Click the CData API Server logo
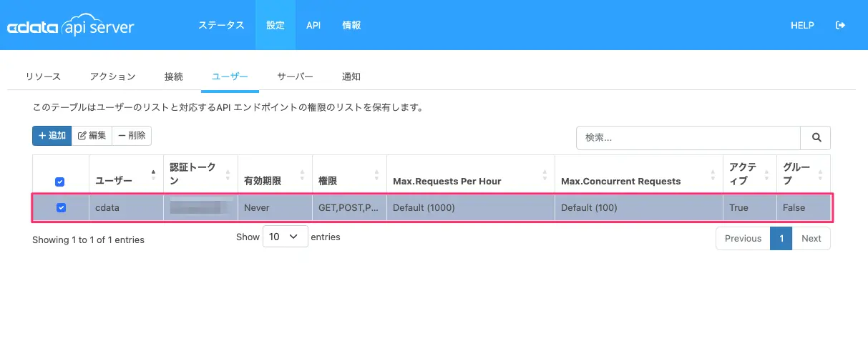Screen dimensions: 868x356 pyautogui.click(x=70, y=26)
